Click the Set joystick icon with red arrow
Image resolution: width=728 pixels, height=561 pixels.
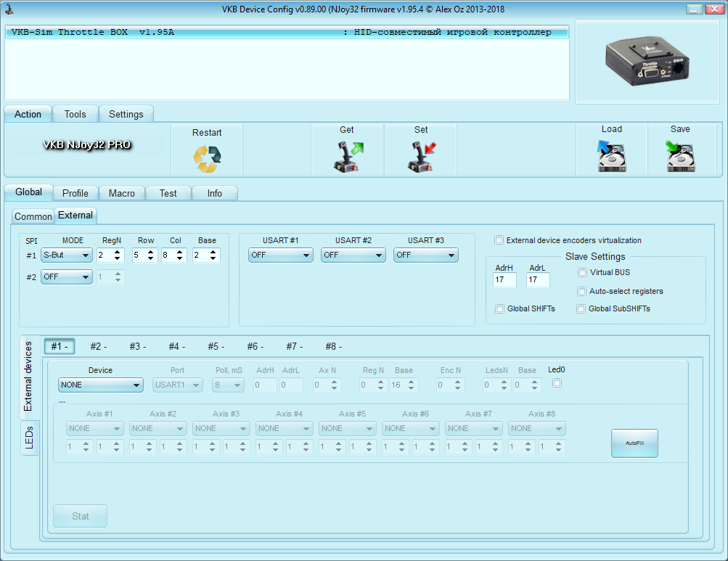coord(421,157)
